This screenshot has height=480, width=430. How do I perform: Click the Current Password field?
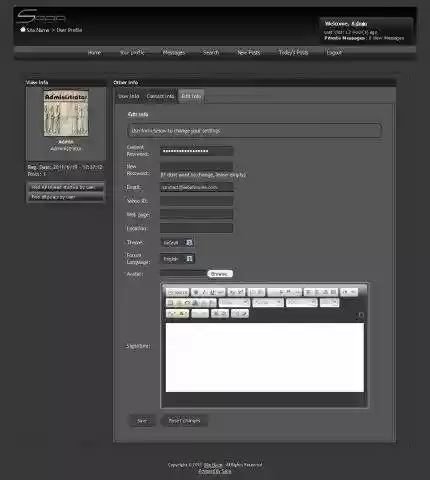pyautogui.click(x=196, y=151)
